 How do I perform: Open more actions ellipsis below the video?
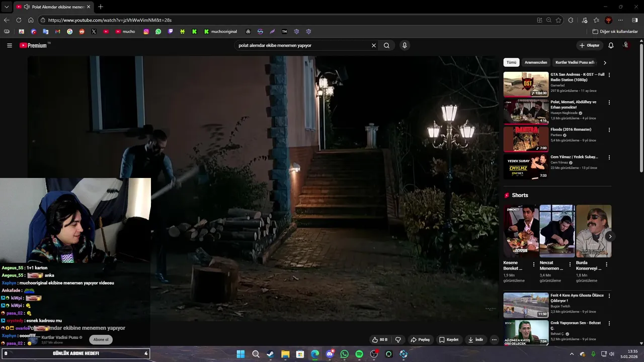[494, 340]
